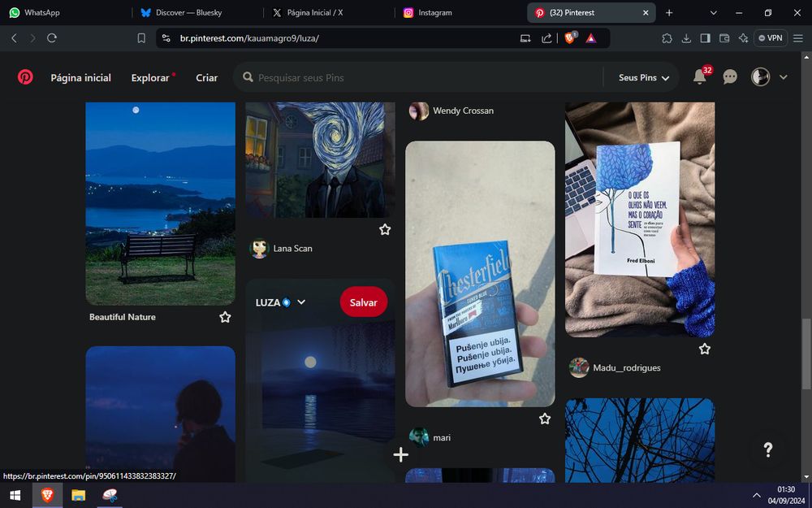The image size is (812, 508).
Task: Expand the accounts chevron next to profile avatar
Action: click(x=784, y=77)
